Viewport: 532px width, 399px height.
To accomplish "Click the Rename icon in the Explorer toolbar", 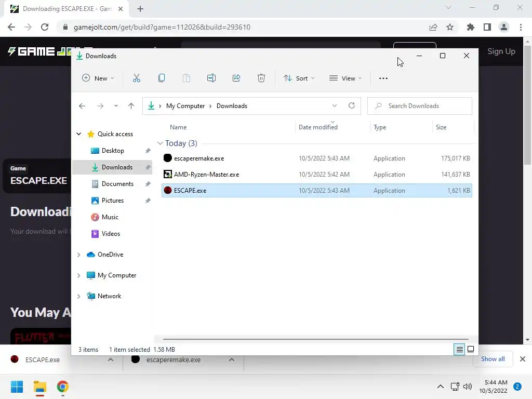I will click(x=211, y=78).
